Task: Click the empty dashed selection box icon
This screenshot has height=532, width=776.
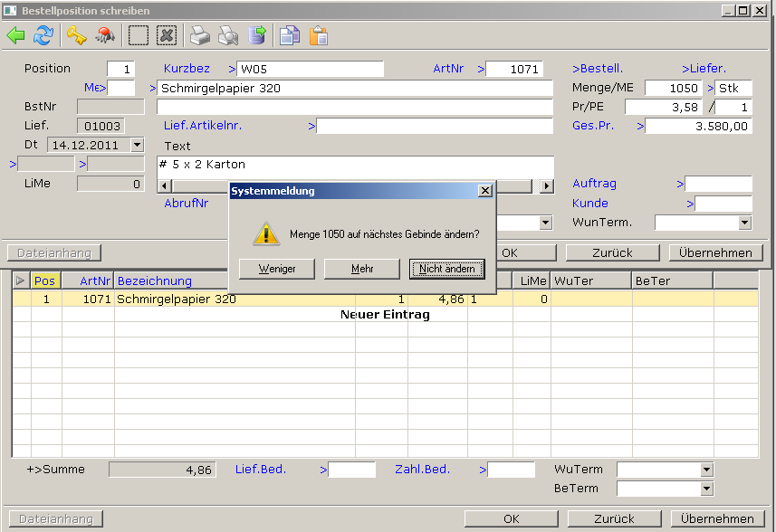Action: 139,35
